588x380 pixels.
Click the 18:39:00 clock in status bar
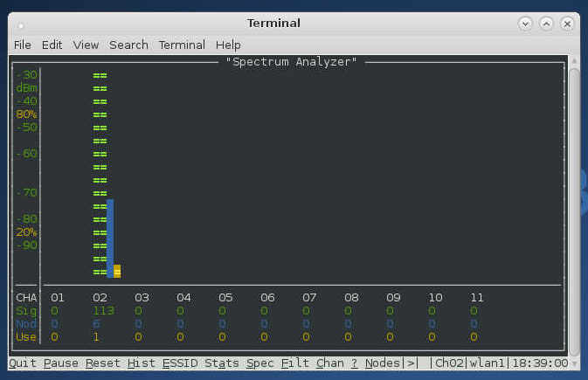tap(540, 363)
